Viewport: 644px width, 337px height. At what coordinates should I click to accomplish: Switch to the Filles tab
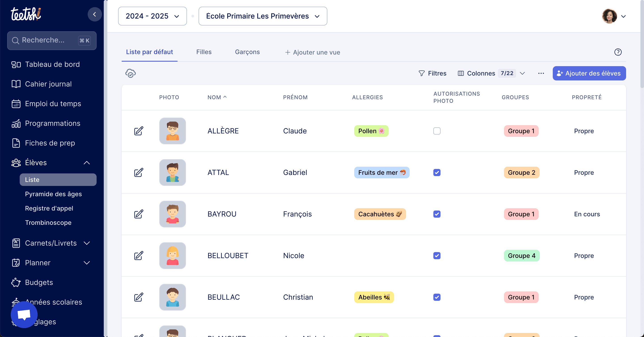204,52
